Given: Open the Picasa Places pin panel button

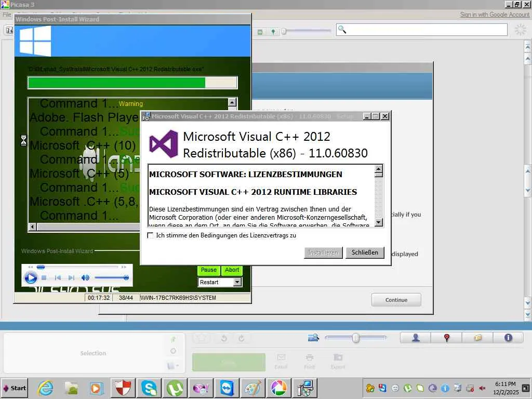Looking at the screenshot, I should tap(446, 338).
